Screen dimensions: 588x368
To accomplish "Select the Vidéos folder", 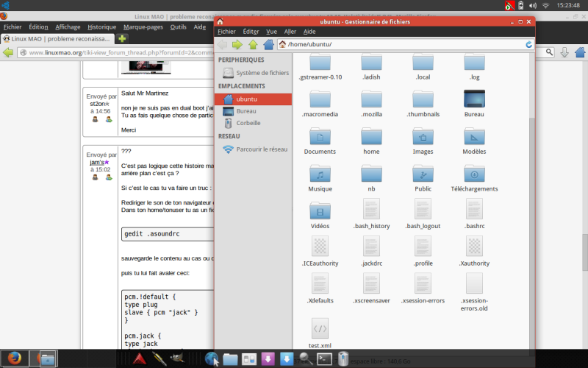I will 320,215.
